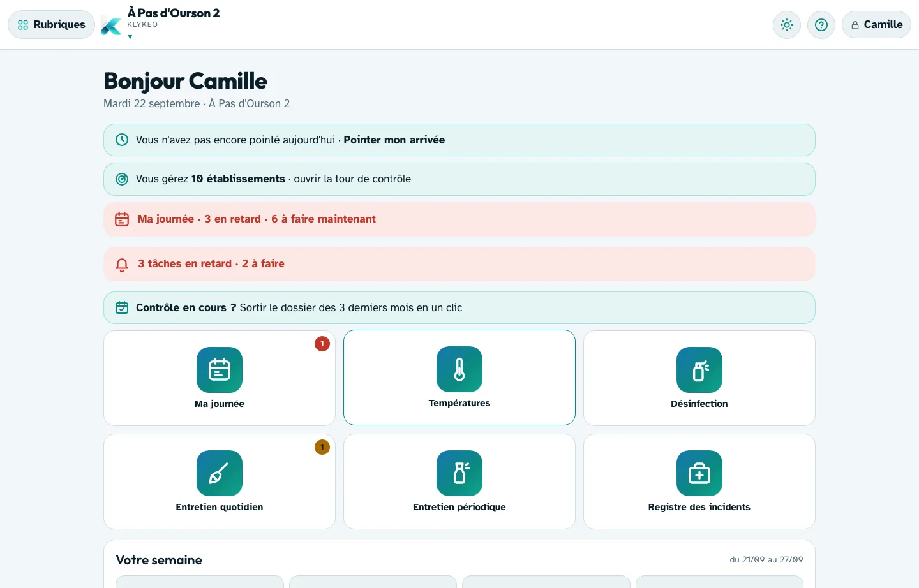Open the Désinfection spray bottle icon
919x588 pixels.
pyautogui.click(x=699, y=370)
